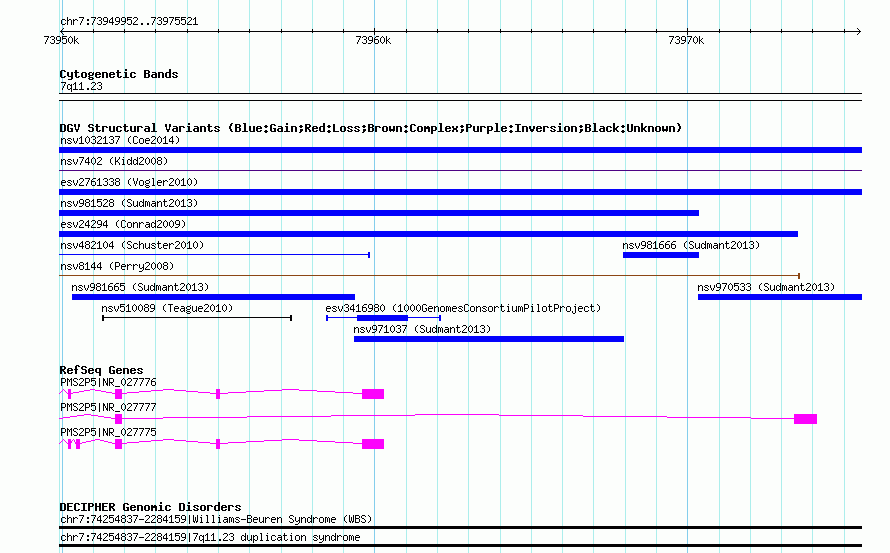Click the nsv8144 (Perry2008) label
The height and width of the screenshot is (553, 890).
[x=117, y=266]
